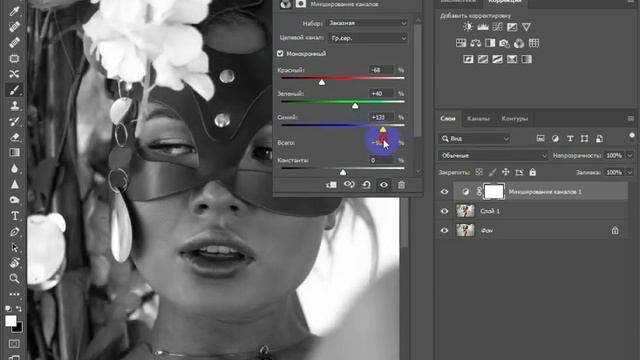The width and height of the screenshot is (640, 360).
Task: Select the Clone Stamp tool
Action: 14,106
